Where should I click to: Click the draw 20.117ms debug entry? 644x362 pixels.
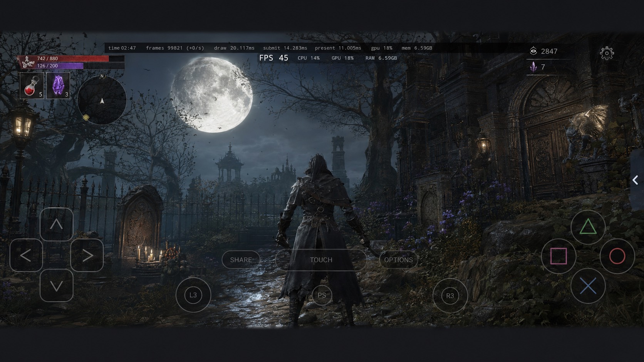click(234, 48)
